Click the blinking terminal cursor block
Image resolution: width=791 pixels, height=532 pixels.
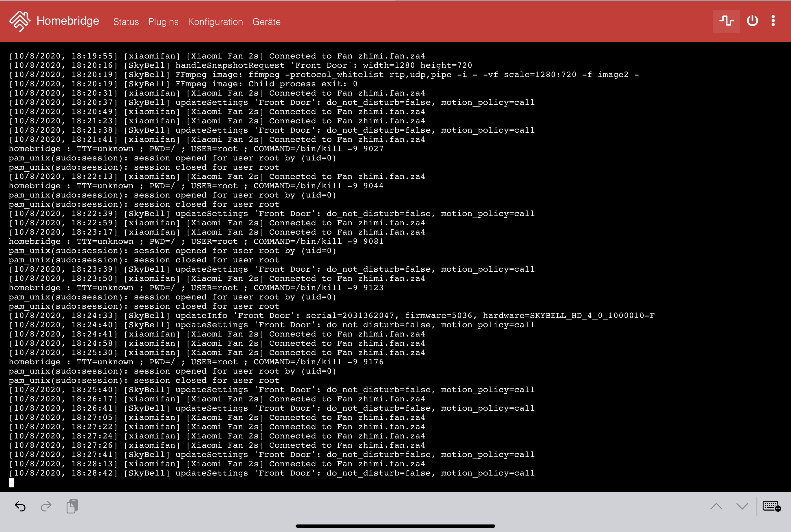coord(11,482)
